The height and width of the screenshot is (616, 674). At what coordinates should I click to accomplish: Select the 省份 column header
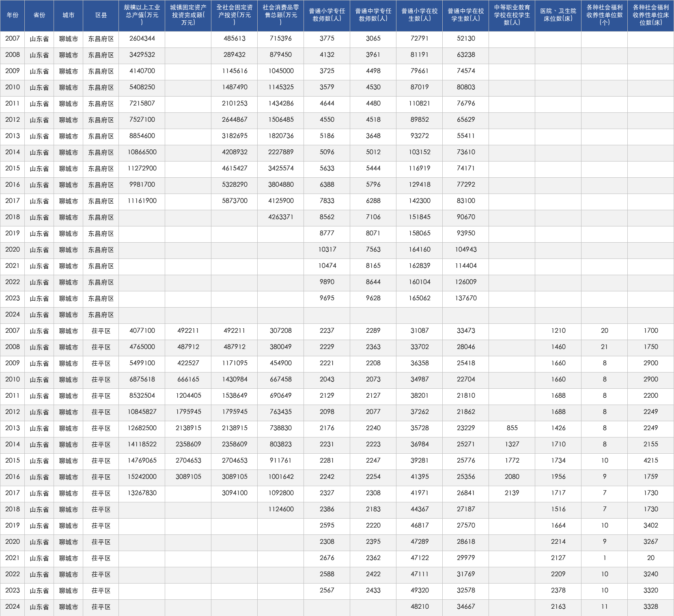click(39, 15)
